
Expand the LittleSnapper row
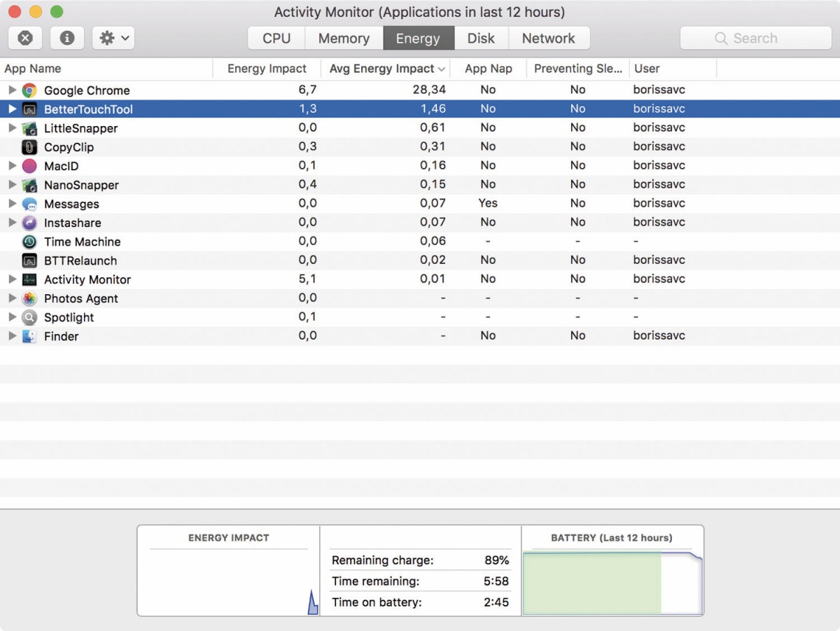click(12, 127)
